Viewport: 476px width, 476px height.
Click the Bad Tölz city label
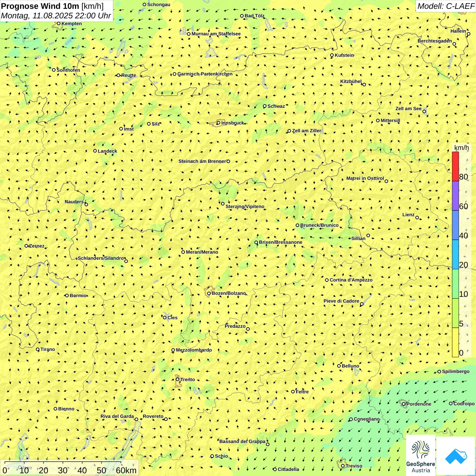pos(254,16)
